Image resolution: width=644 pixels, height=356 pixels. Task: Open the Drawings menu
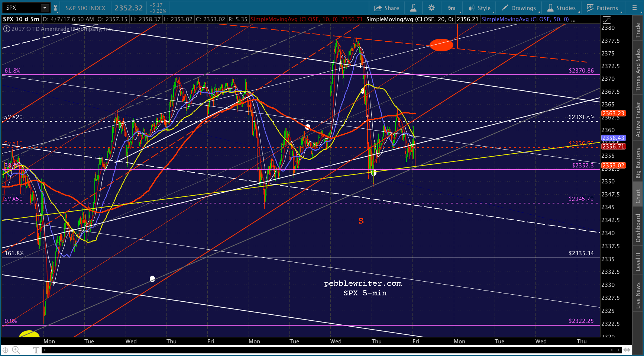[519, 8]
